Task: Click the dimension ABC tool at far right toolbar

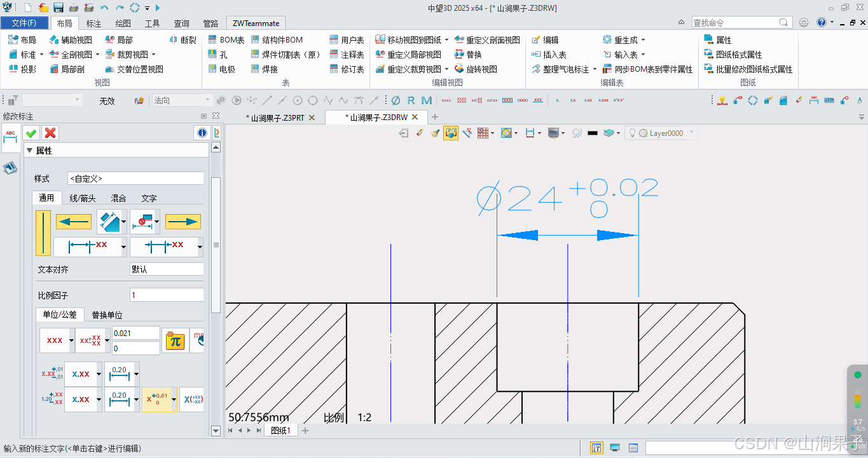Action: [x=814, y=100]
